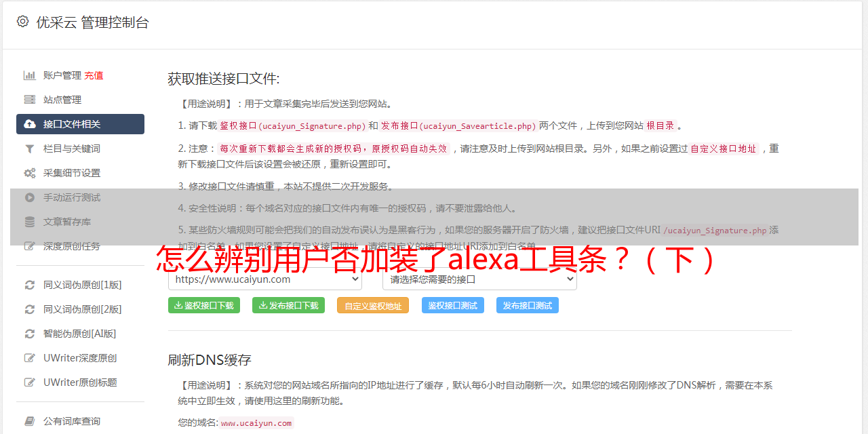Click the UWriter深度原创 edit icon

point(29,358)
